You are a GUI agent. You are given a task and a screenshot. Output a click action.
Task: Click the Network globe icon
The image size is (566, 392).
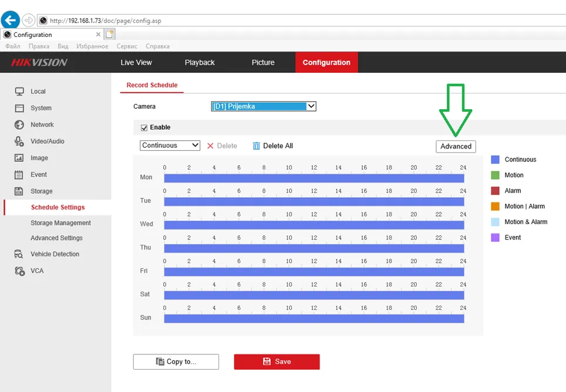[x=19, y=125]
